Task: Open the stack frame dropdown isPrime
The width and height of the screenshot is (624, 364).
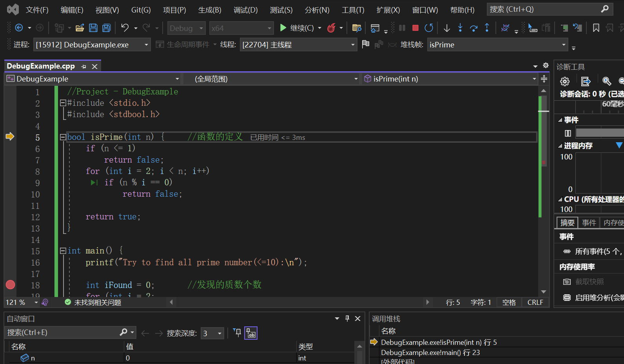Action: pos(497,45)
